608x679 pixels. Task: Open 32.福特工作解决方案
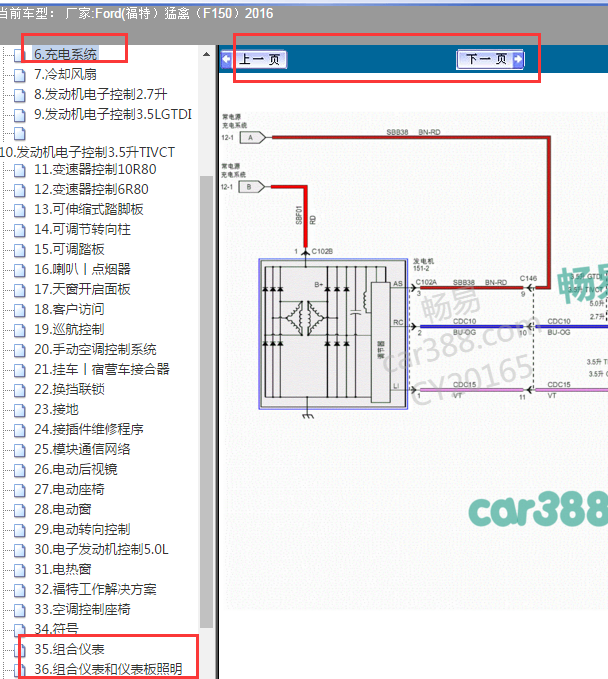tap(95, 589)
